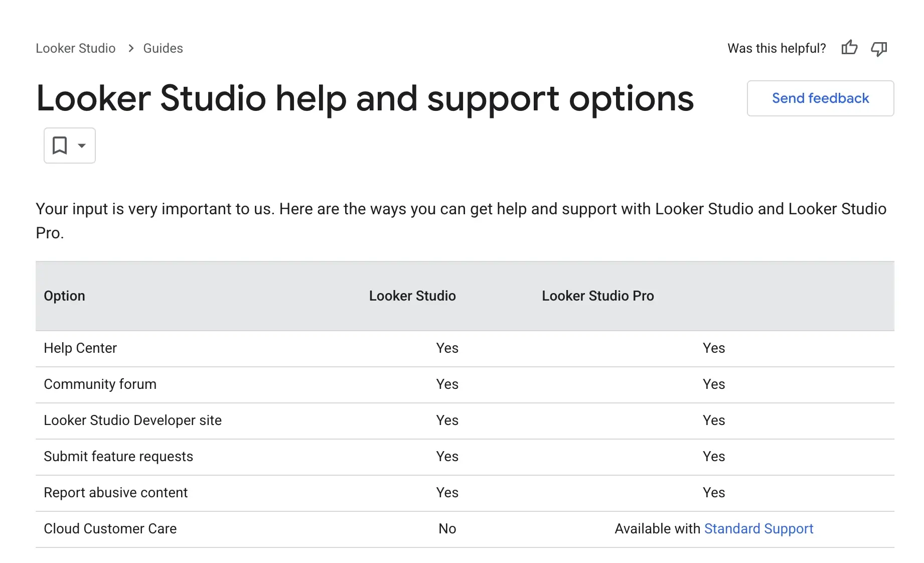Click the Available with text in Pro column

pos(658,529)
